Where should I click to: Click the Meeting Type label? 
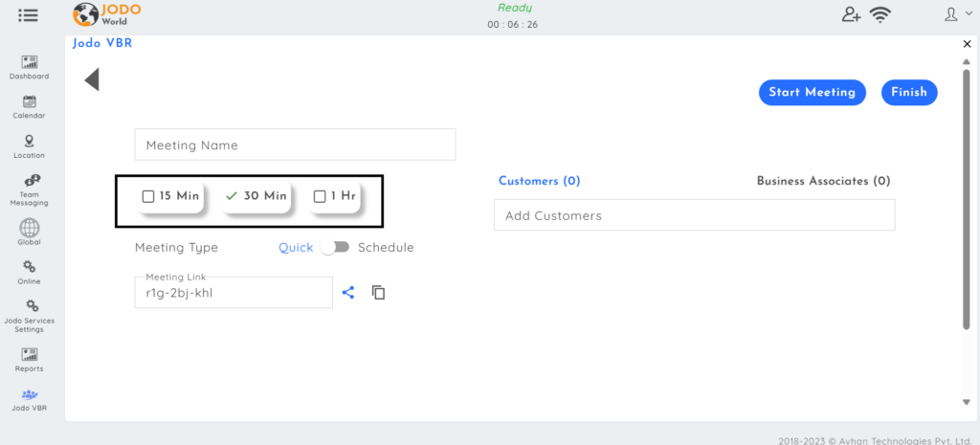[176, 248]
